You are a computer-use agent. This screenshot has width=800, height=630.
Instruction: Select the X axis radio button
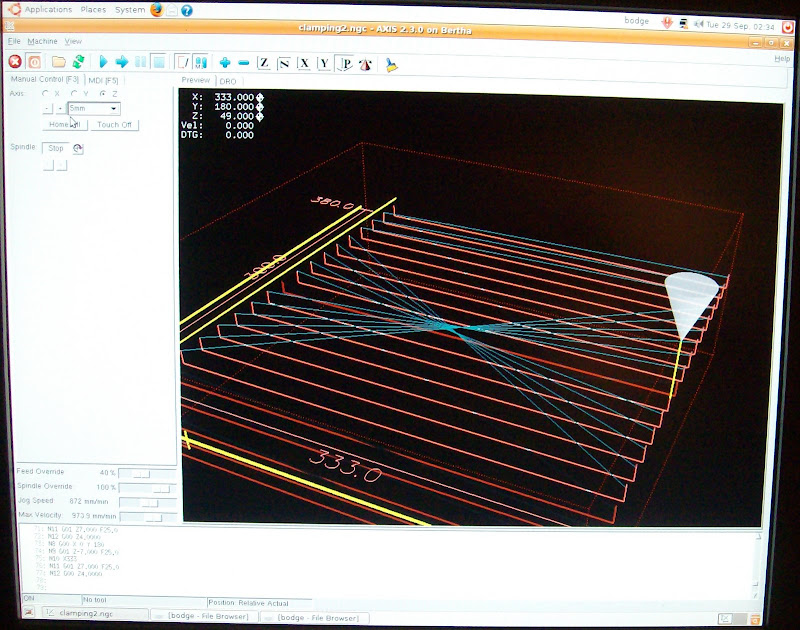point(44,93)
